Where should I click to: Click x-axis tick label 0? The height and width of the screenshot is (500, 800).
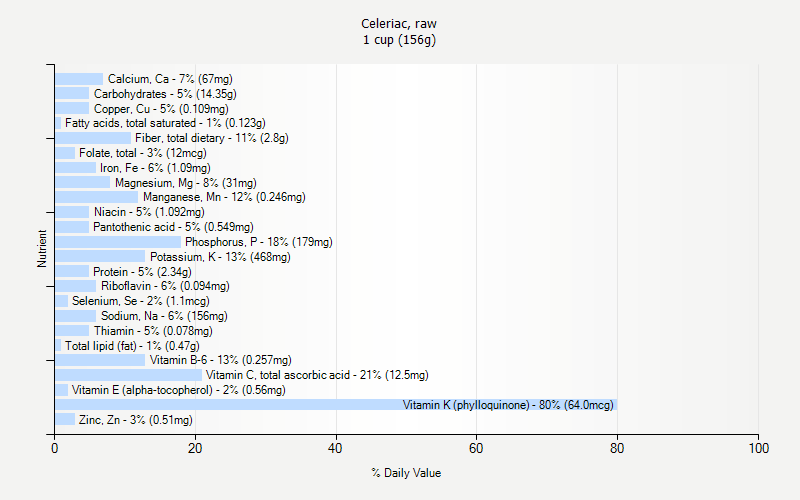click(x=55, y=448)
